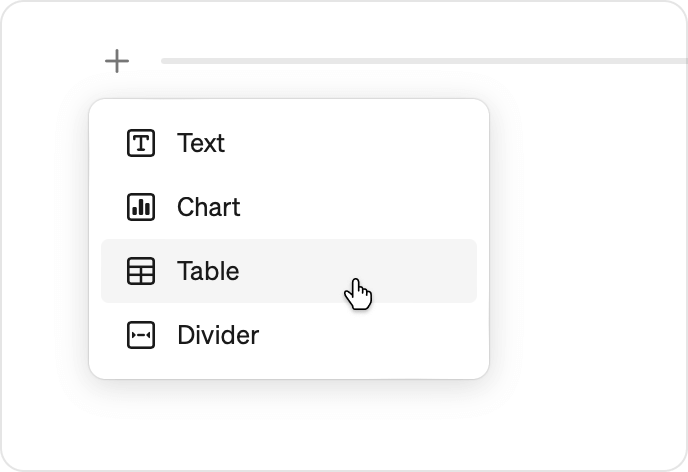
Task: Choose the Divider menu entry
Action: point(289,335)
